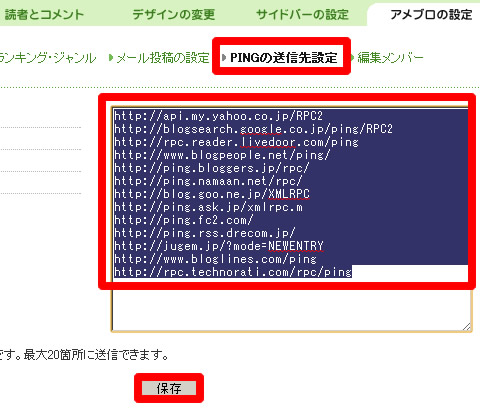Click the www.blogpeople.net/ping/ line
Viewport: 480px width, 408px height.
(222, 155)
